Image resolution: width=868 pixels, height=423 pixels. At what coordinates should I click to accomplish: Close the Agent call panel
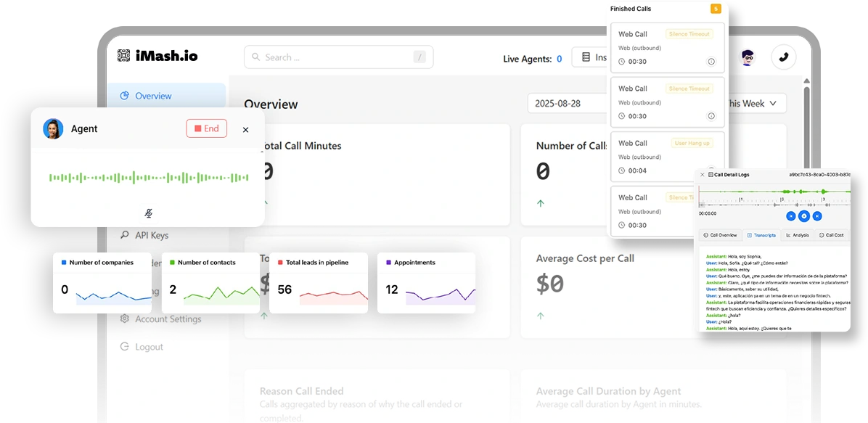click(245, 130)
